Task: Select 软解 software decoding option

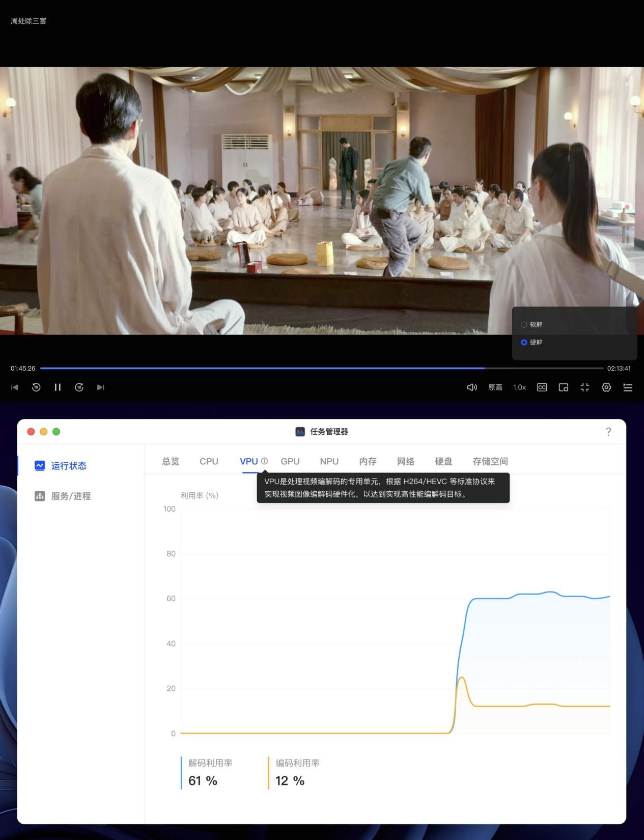Action: (531, 324)
